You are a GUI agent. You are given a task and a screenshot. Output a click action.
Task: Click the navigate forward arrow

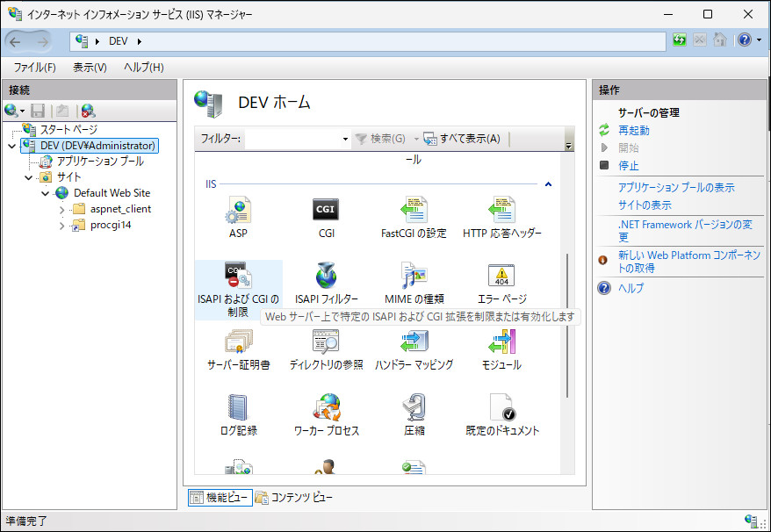(43, 42)
